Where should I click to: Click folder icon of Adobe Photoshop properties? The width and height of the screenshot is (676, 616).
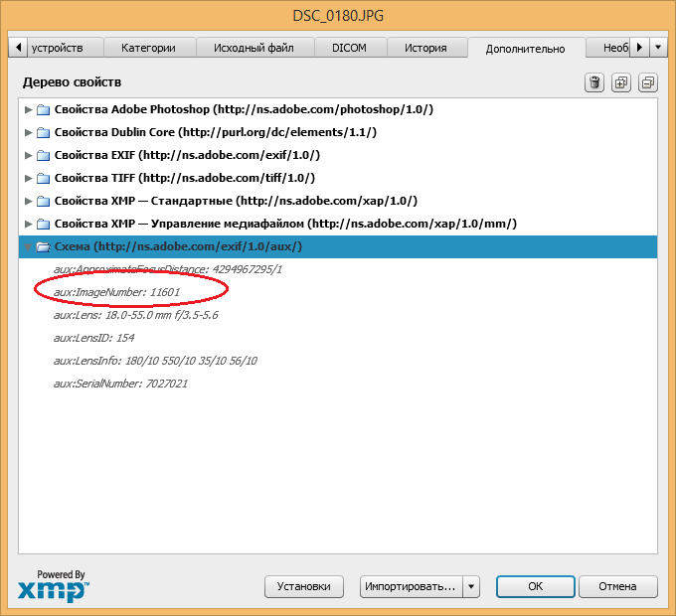click(43, 110)
